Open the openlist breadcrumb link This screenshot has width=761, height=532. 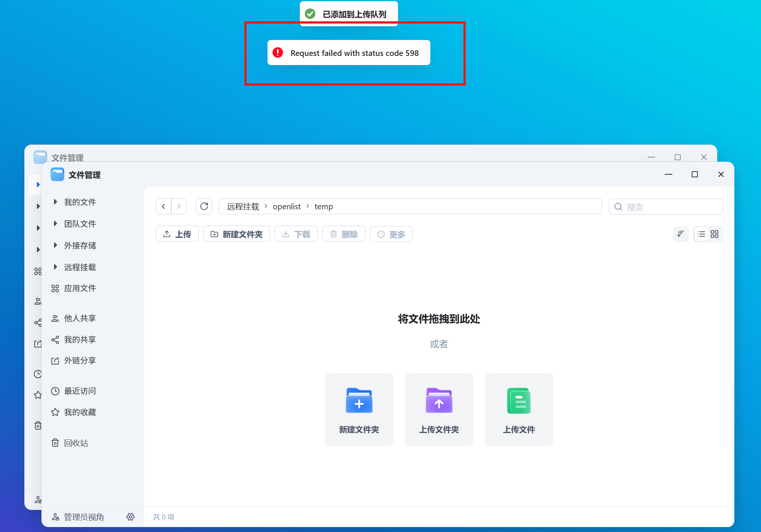point(287,206)
